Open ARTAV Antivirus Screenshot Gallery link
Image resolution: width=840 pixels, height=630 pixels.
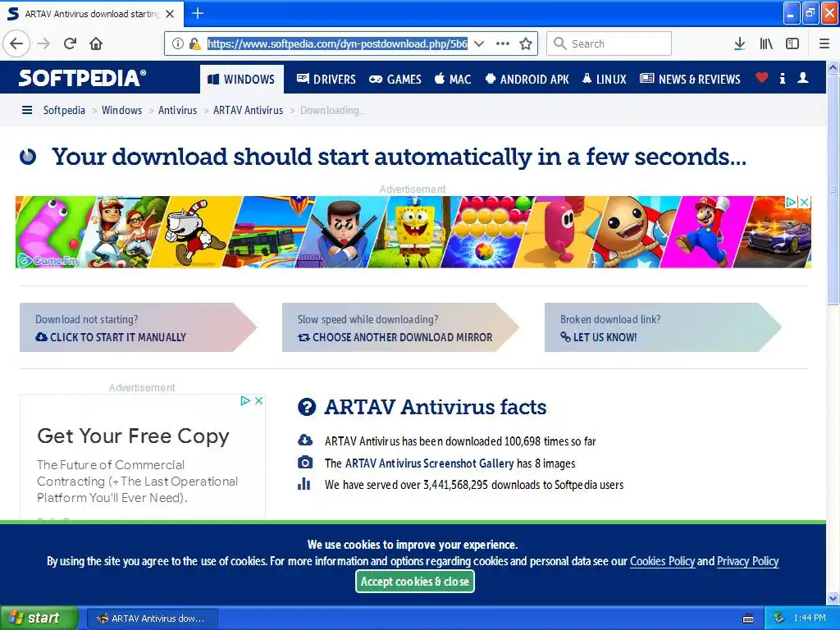click(x=429, y=463)
